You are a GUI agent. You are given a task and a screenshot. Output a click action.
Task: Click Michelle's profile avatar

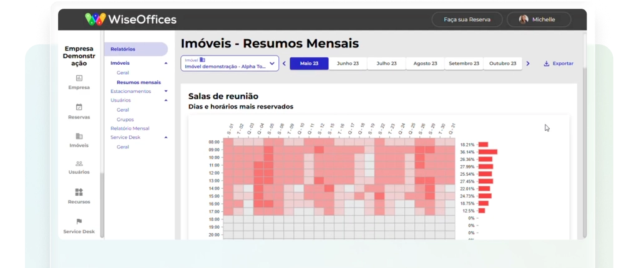point(524,19)
